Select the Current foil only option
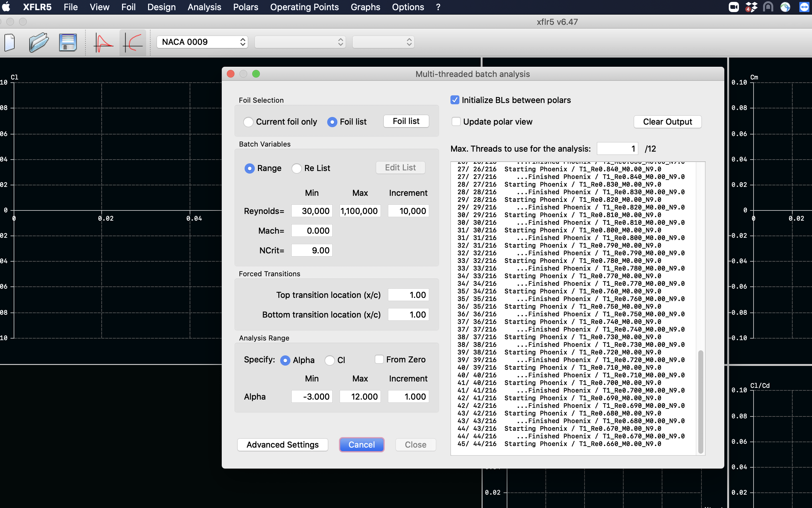 point(248,122)
